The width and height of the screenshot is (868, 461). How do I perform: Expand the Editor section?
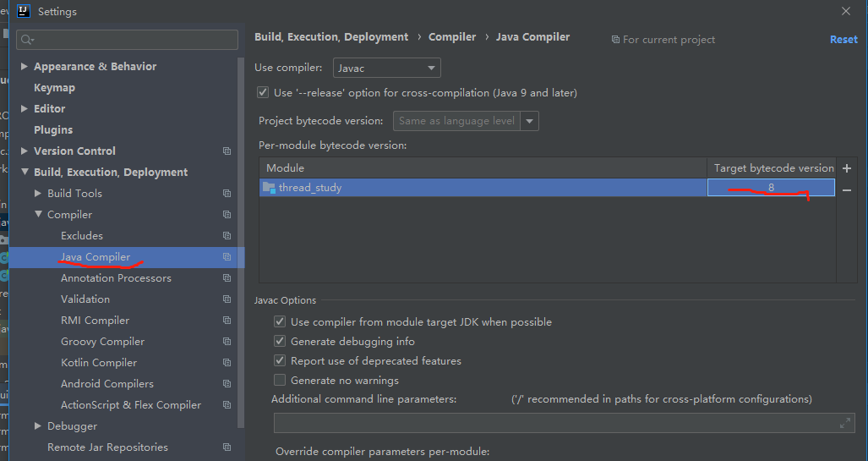click(x=25, y=108)
